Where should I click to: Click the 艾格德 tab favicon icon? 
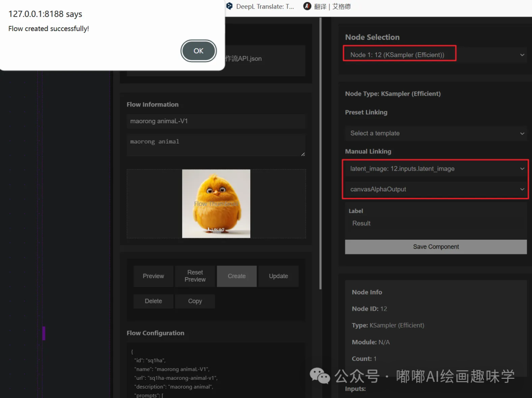coord(307,6)
